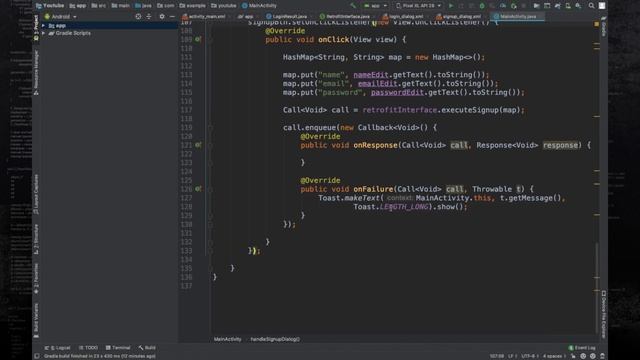The width and height of the screenshot is (640, 360).
Task: Hide the Project panel with minus icon
Action: coord(172,16)
